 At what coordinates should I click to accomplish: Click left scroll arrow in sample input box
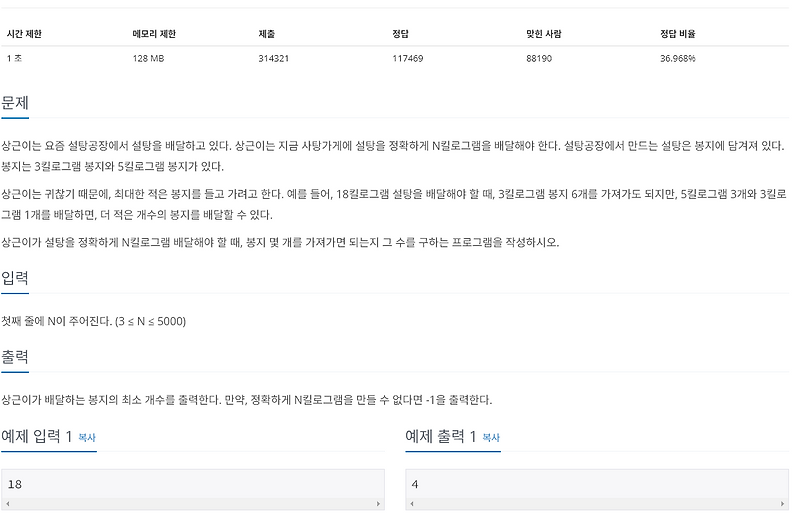pos(8,504)
